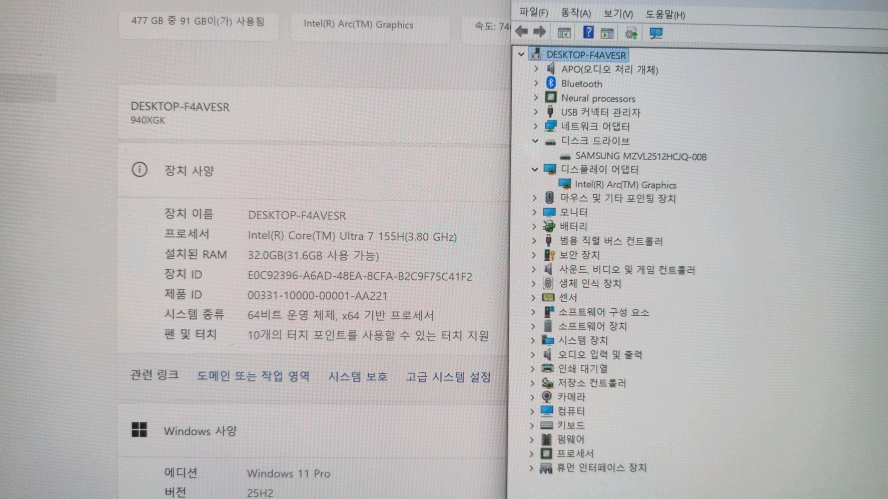This screenshot has height=499, width=888.
Task: Click the 카메라 category icon
Action: [x=547, y=396]
